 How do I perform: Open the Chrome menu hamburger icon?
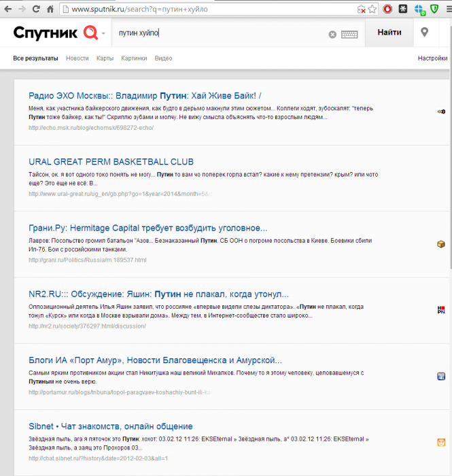click(x=449, y=9)
